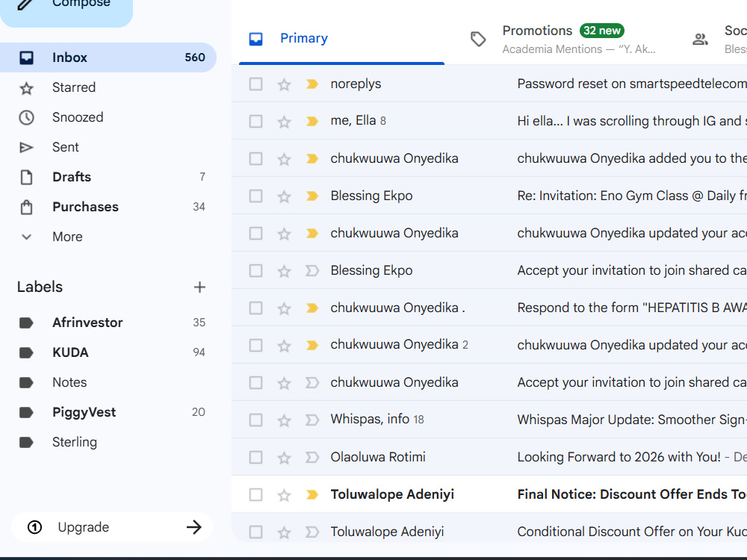Toggle importance marker on noreplys email
This screenshot has height=560, width=747.
(312, 84)
